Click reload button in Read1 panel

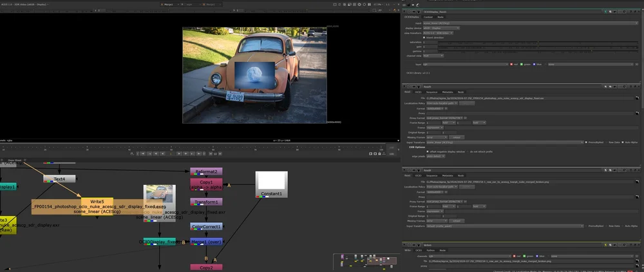pyautogui.click(x=457, y=137)
